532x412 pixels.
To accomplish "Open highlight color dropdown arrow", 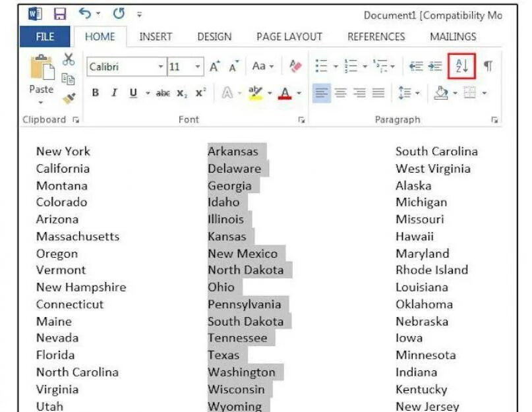I will (270, 93).
